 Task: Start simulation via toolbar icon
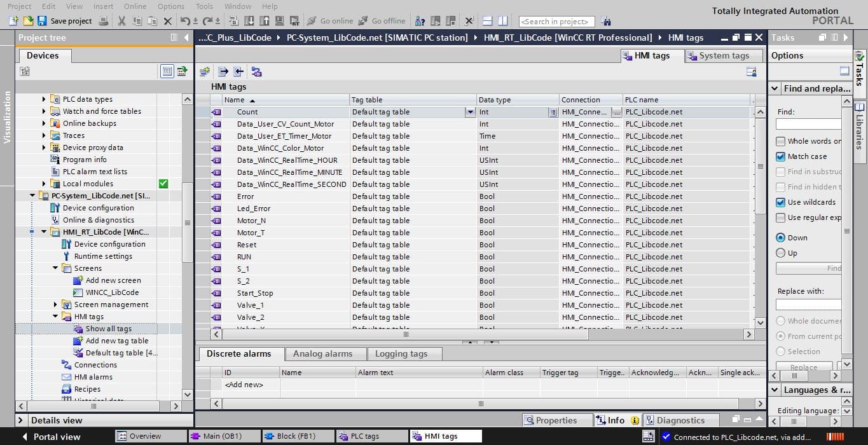click(x=279, y=21)
